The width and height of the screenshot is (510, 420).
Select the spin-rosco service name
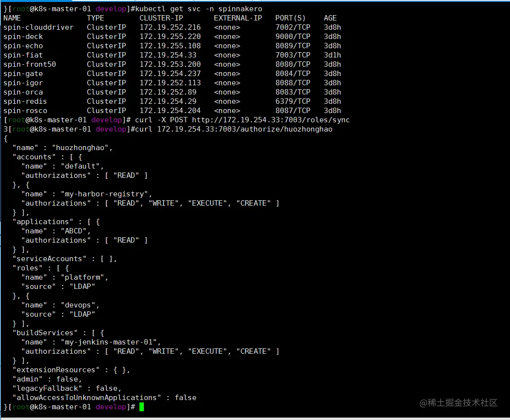[25, 111]
